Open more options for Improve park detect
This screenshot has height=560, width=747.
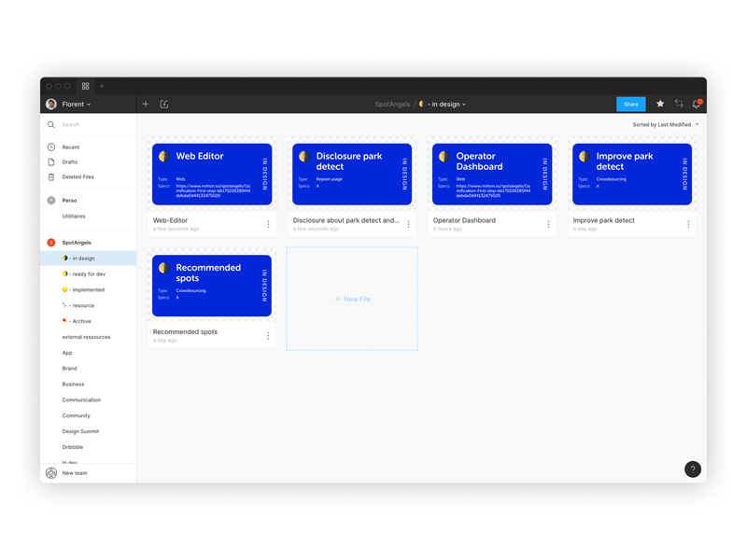[688, 224]
